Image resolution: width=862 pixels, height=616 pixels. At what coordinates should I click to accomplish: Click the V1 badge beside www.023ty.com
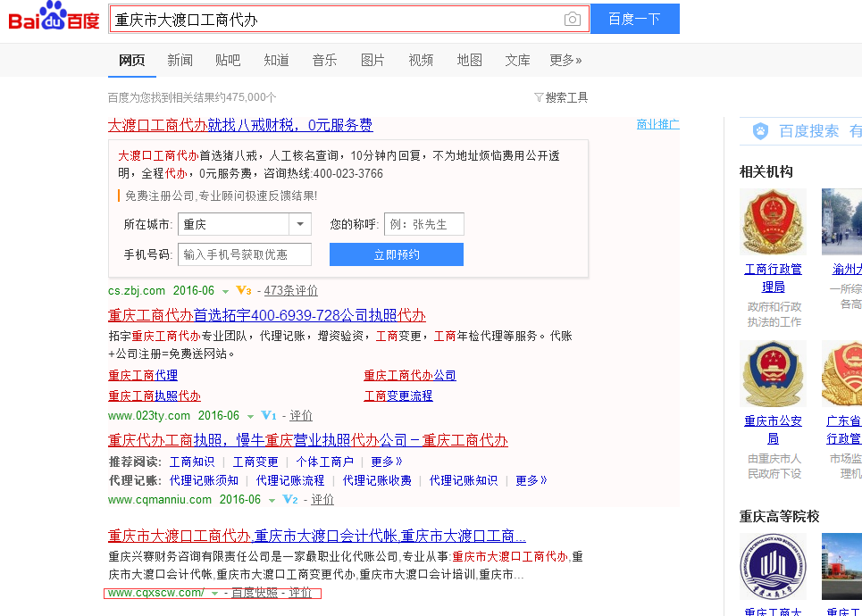(266, 414)
